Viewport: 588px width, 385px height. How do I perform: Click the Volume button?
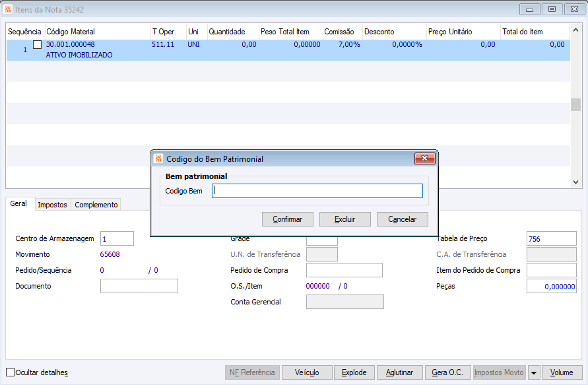click(x=562, y=372)
